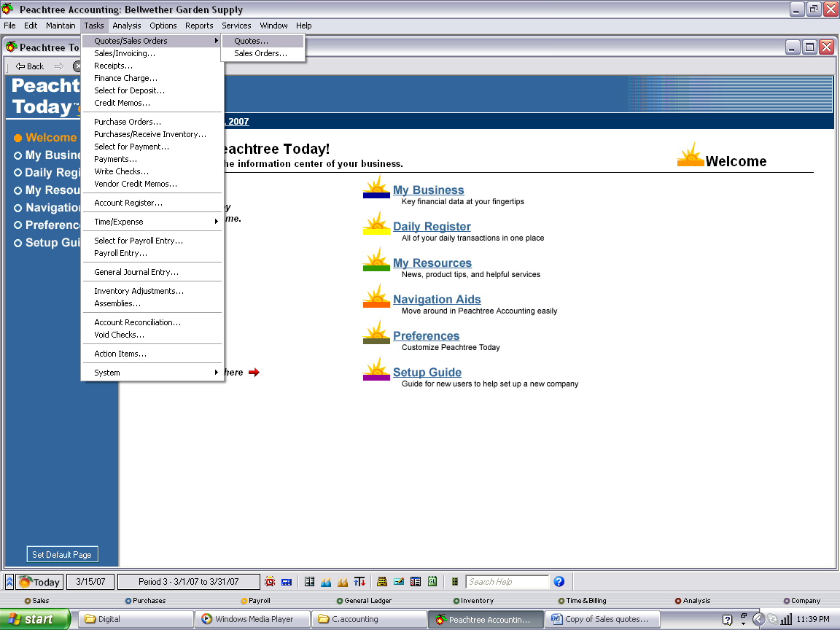
Task: Expand the System submenu
Action: (152, 373)
